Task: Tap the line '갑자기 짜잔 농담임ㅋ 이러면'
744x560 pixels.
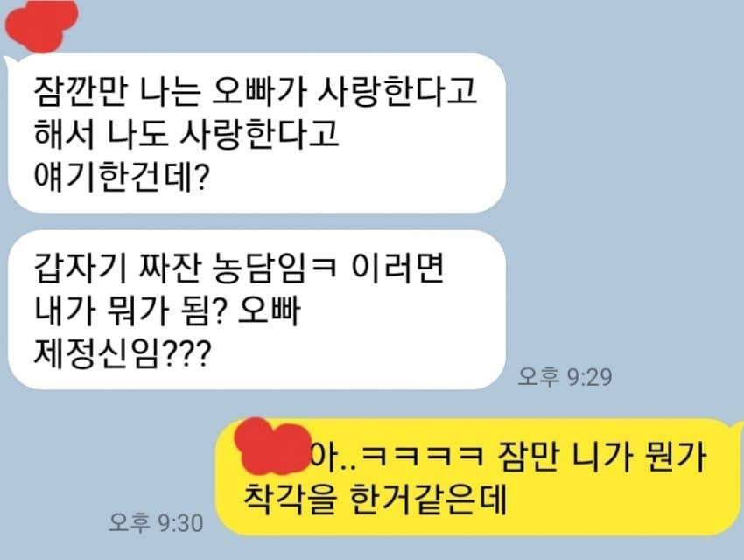Action: coord(239,269)
